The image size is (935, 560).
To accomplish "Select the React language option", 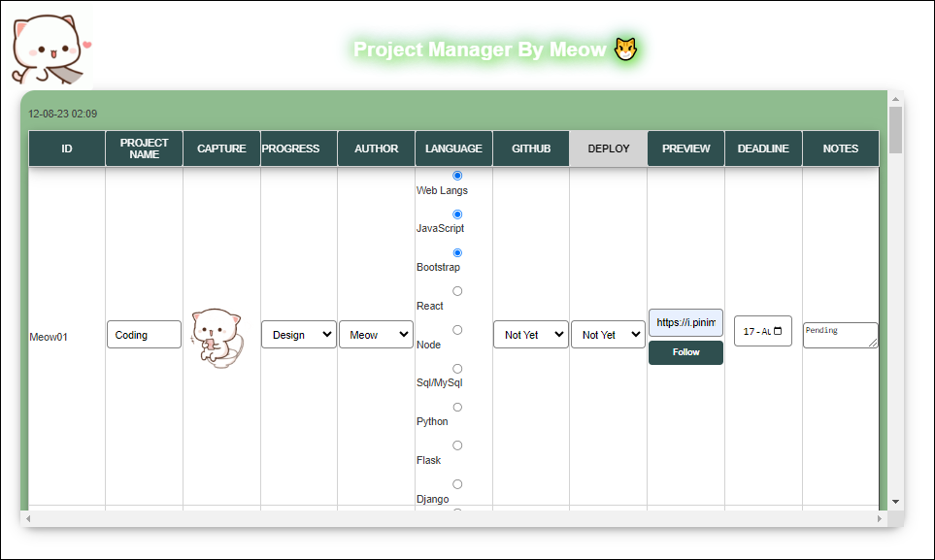I will point(456,290).
